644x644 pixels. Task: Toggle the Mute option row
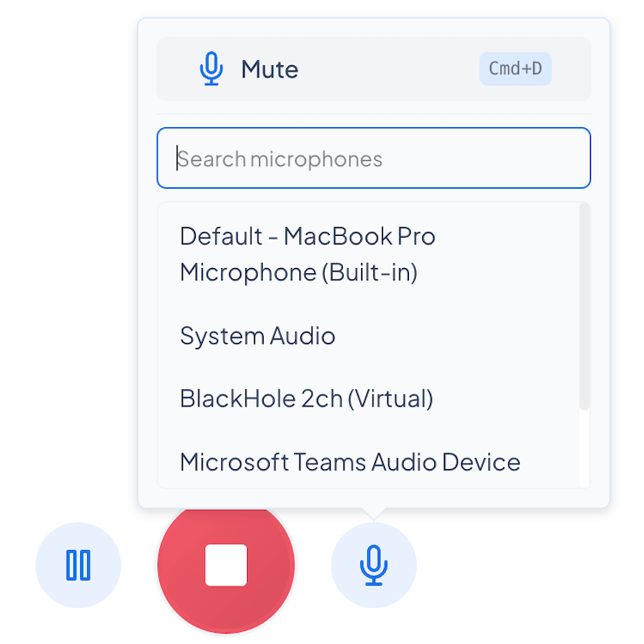(373, 69)
